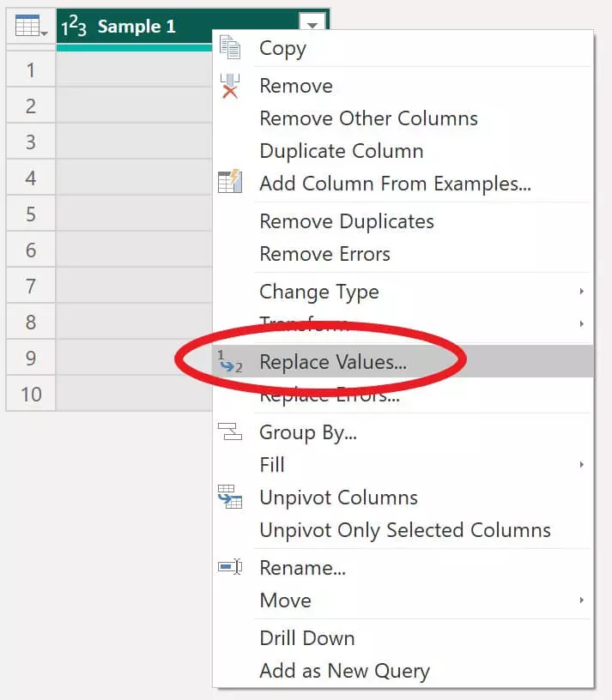Click the Remove column icon with red X
The height and width of the screenshot is (700, 612).
pos(230,86)
